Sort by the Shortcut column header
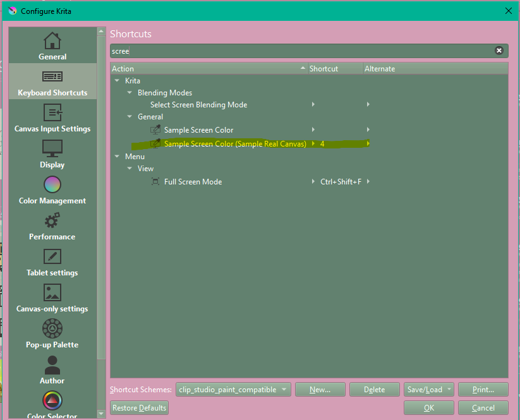The height and width of the screenshot is (420, 520). click(336, 69)
